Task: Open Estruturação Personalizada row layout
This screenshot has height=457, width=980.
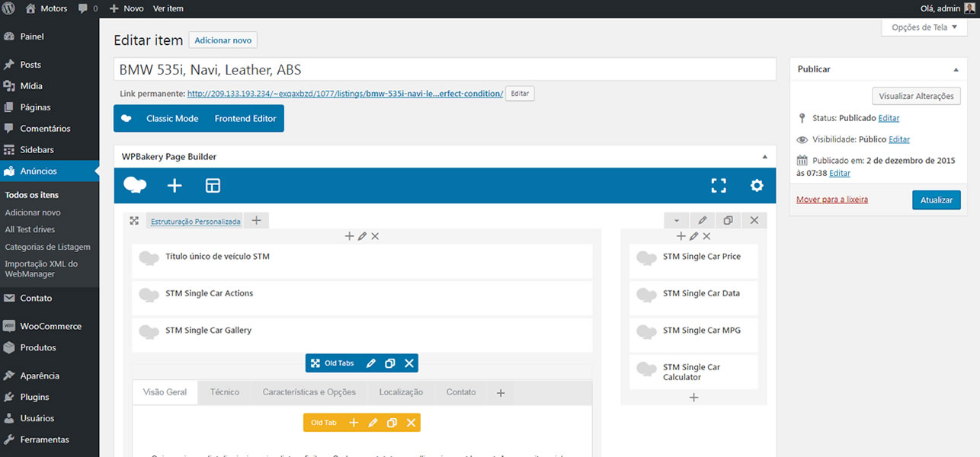Action: tap(196, 222)
